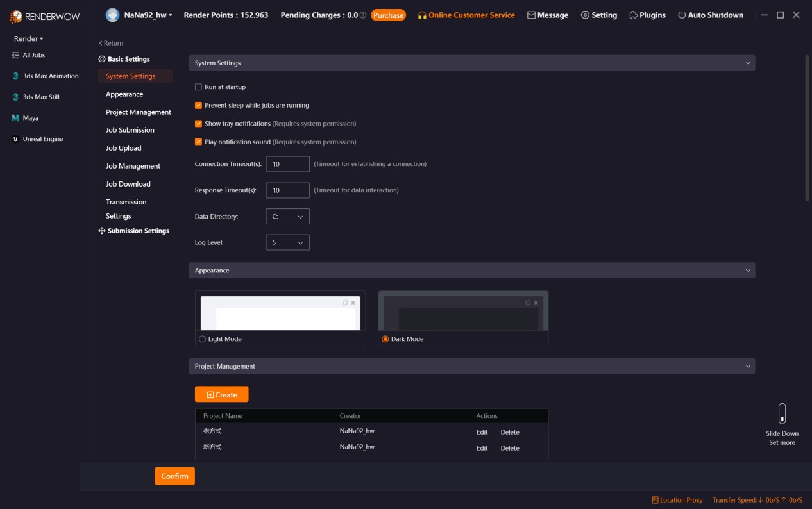Click the plus icon on Create button

[x=210, y=395]
